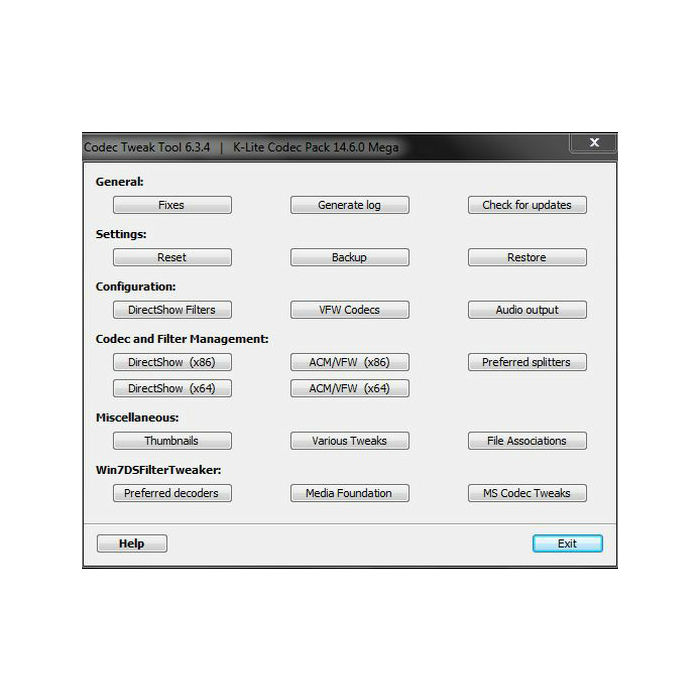Configure VFW Codecs
The height and width of the screenshot is (700, 700).
click(350, 310)
